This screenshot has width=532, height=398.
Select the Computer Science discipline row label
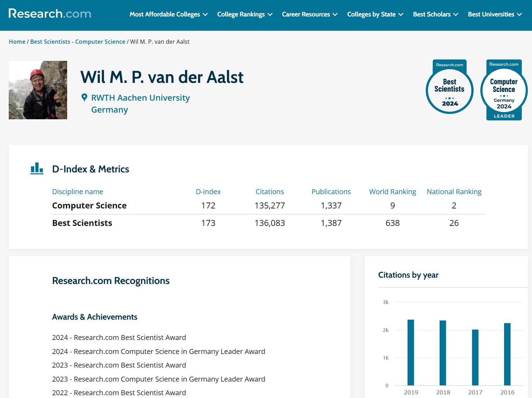click(89, 206)
